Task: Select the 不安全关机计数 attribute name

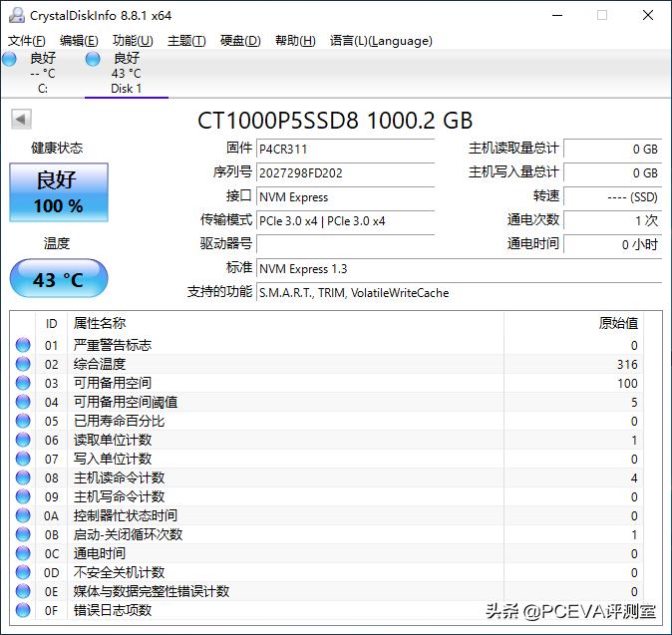Action: tap(119, 572)
